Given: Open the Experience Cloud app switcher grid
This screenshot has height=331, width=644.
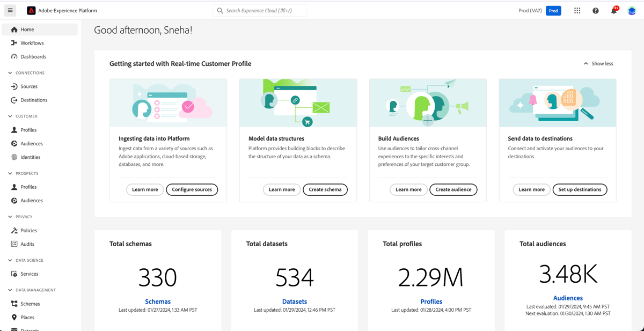Looking at the screenshot, I should point(577,10).
